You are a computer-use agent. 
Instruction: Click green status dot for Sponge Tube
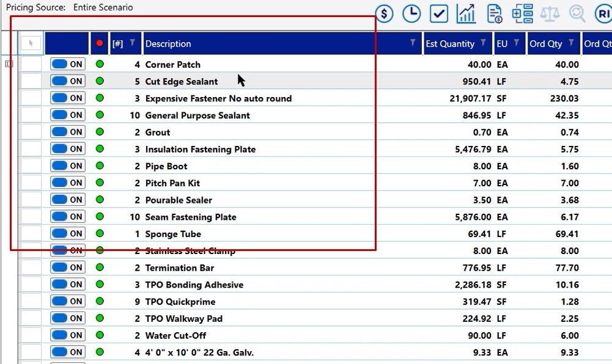coord(100,233)
